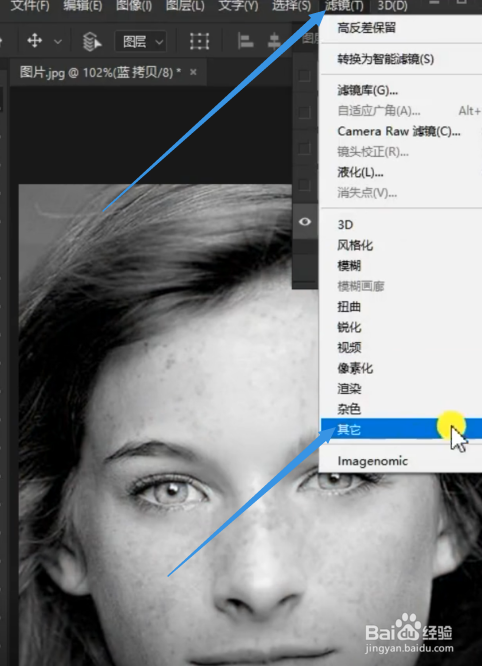Open the Move tool preset picker chevron
482x666 pixels.
58,42
